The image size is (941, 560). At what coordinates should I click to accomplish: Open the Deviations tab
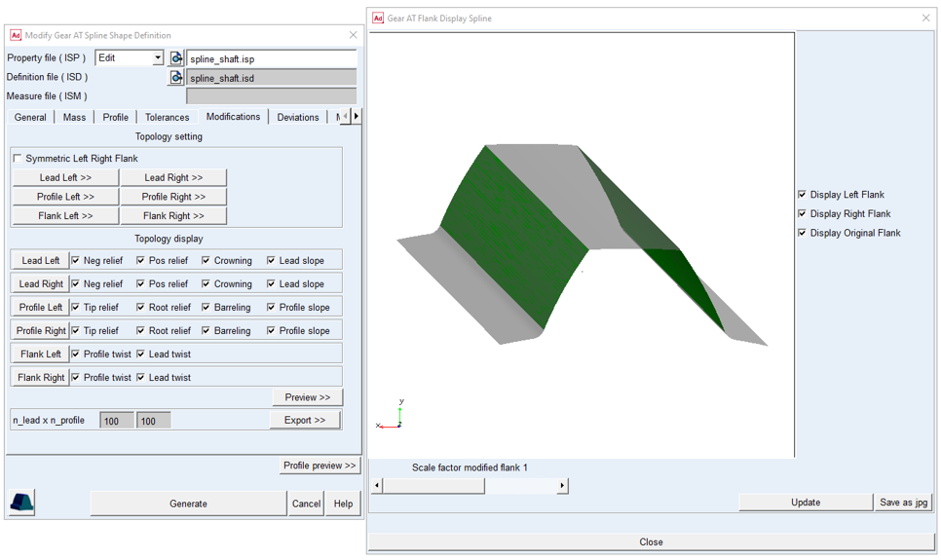coord(298,117)
